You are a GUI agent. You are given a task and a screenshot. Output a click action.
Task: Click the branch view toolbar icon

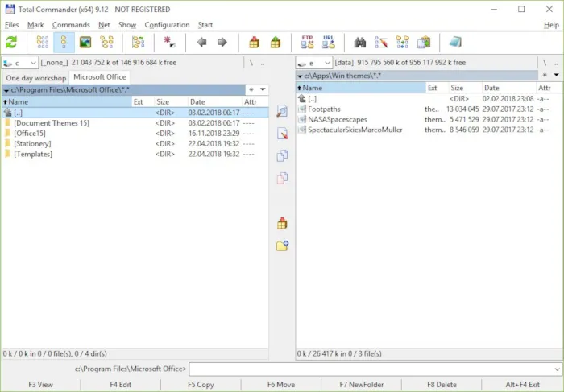tap(138, 43)
